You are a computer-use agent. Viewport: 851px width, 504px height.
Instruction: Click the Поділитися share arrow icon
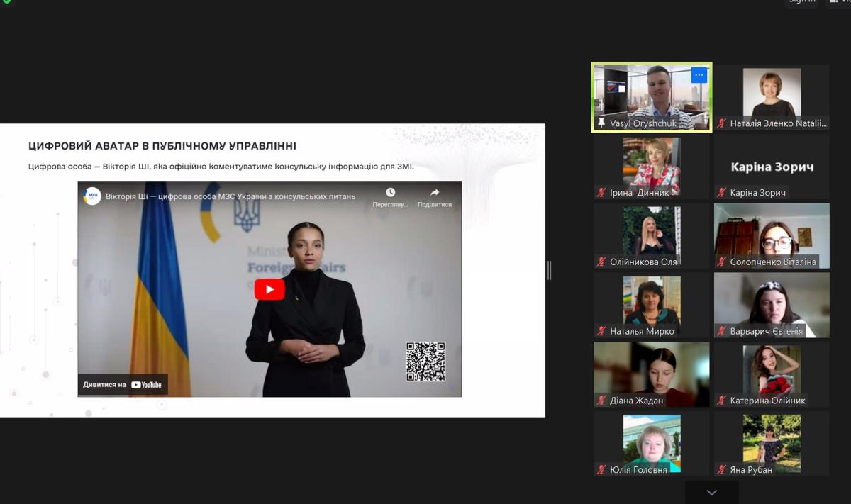point(435,192)
